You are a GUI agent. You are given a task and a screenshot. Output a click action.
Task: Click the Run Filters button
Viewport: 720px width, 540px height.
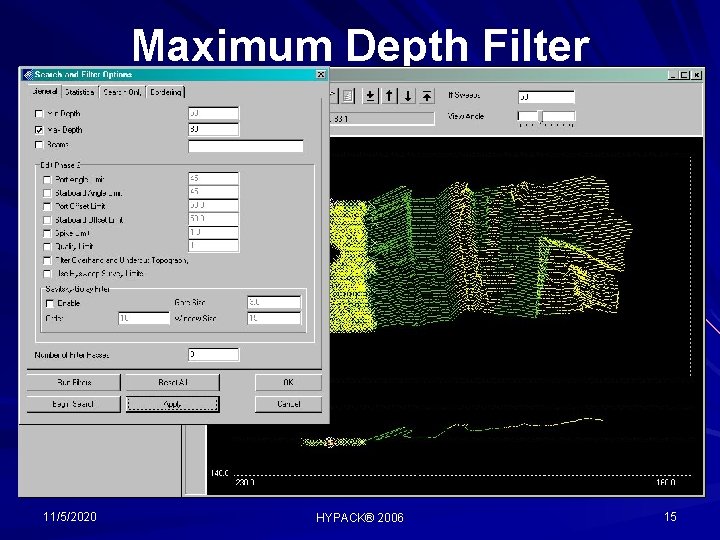[74, 382]
